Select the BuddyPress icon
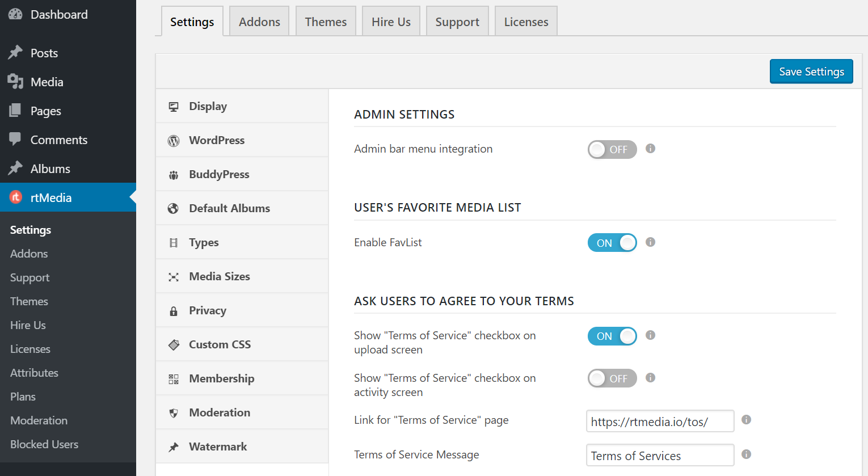This screenshot has width=868, height=476. point(173,174)
